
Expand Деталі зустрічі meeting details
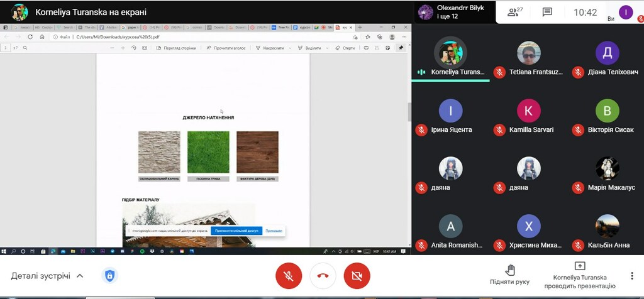pos(47,276)
